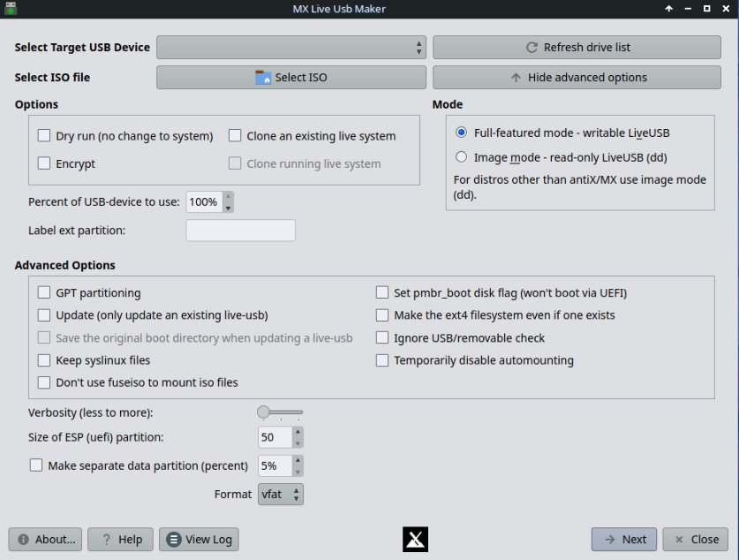Open the Format vfat dropdown

281,494
